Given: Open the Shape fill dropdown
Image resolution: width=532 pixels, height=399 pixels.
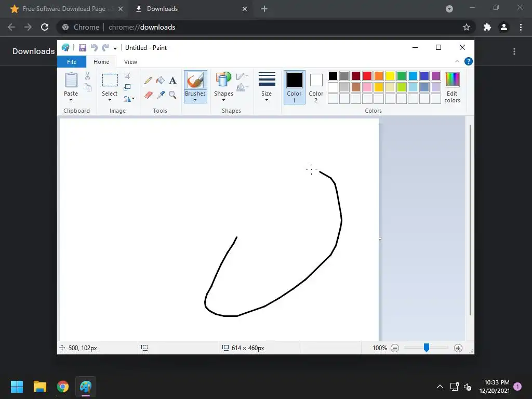Looking at the screenshot, I should [x=242, y=87].
